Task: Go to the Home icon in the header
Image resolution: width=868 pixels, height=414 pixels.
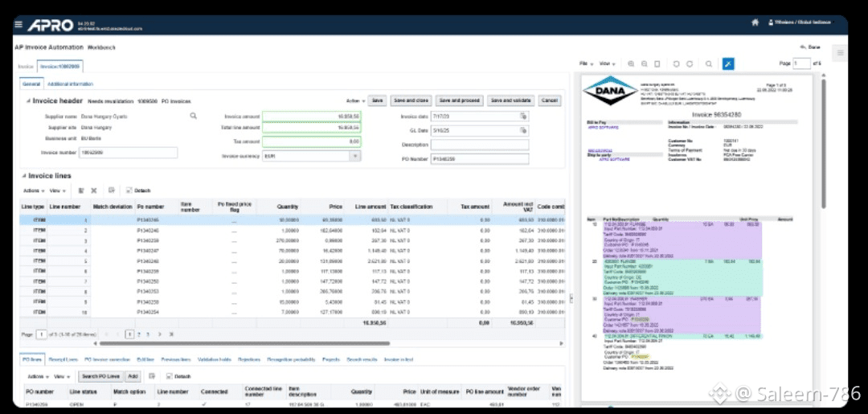Action: pyautogui.click(x=755, y=23)
